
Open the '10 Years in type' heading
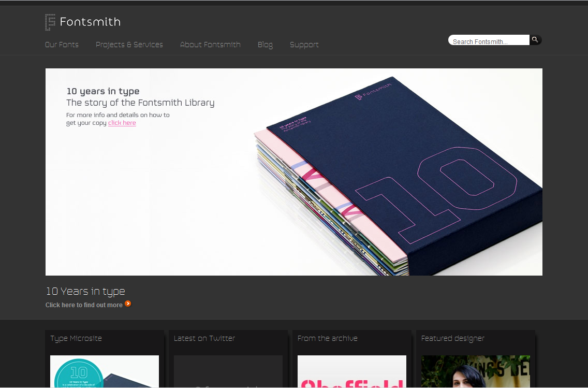tap(85, 292)
